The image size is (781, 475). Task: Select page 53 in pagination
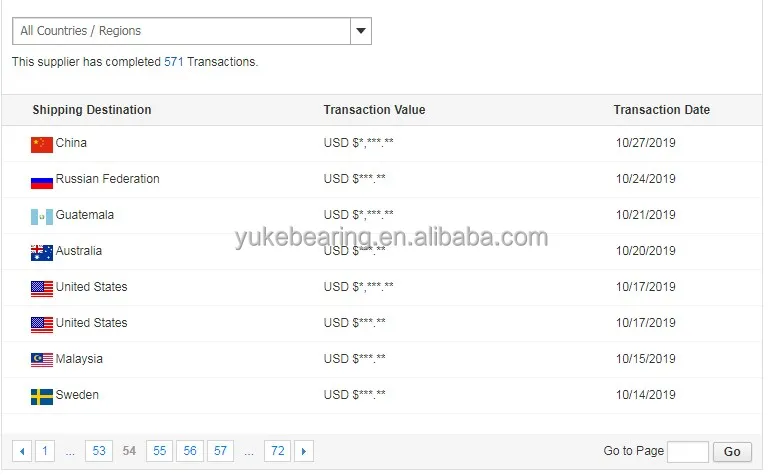[x=99, y=451]
